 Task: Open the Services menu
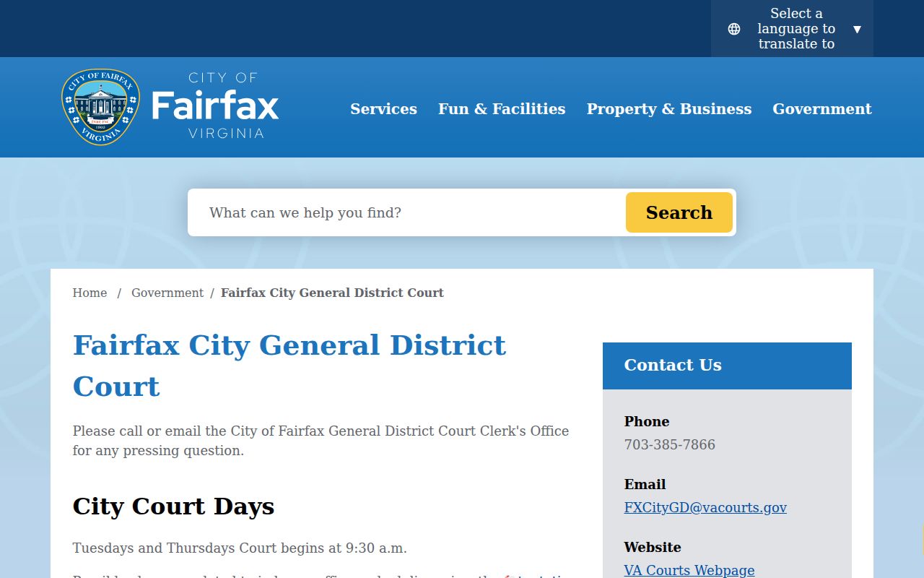point(383,108)
